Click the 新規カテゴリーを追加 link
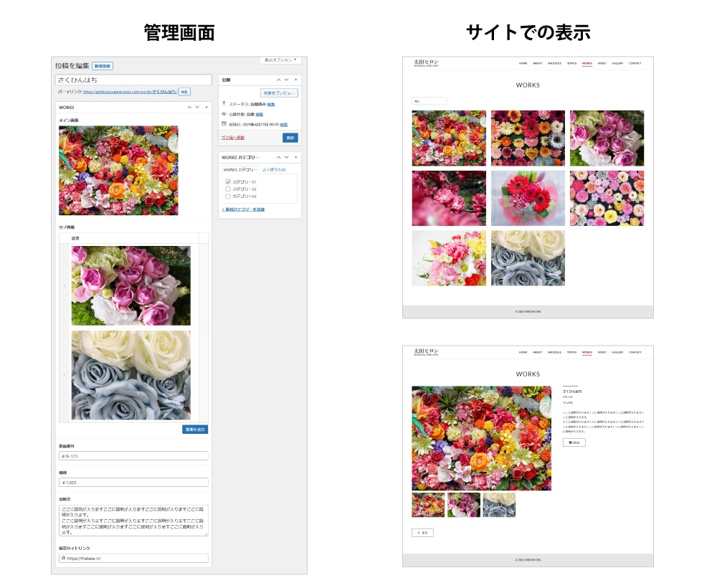The height and width of the screenshot is (588, 717). click(x=243, y=209)
